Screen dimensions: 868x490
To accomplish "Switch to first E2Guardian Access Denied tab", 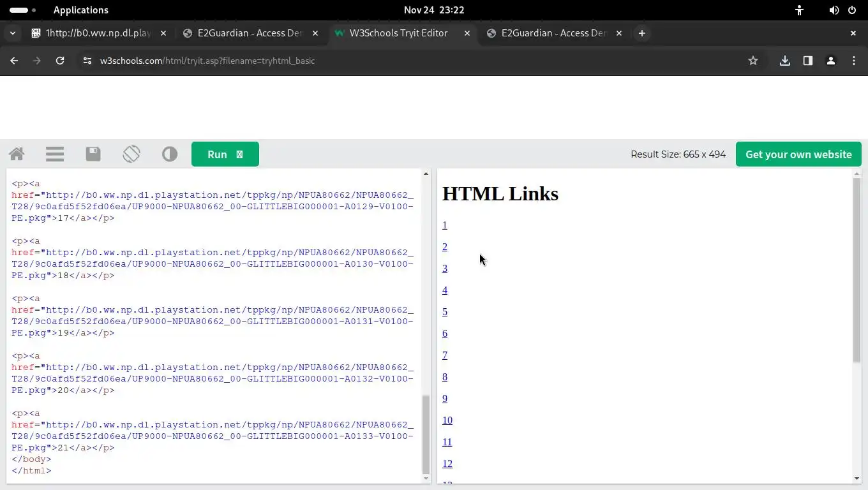I will [x=250, y=33].
